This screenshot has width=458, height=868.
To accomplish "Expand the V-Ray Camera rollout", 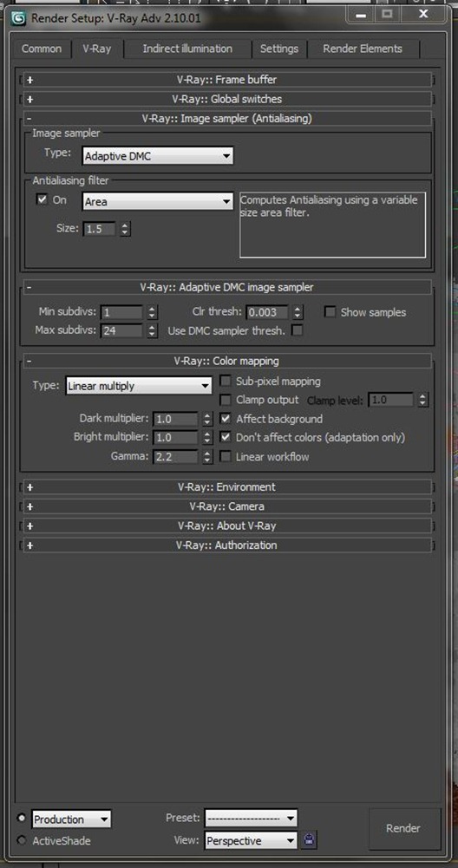I will pos(227,506).
